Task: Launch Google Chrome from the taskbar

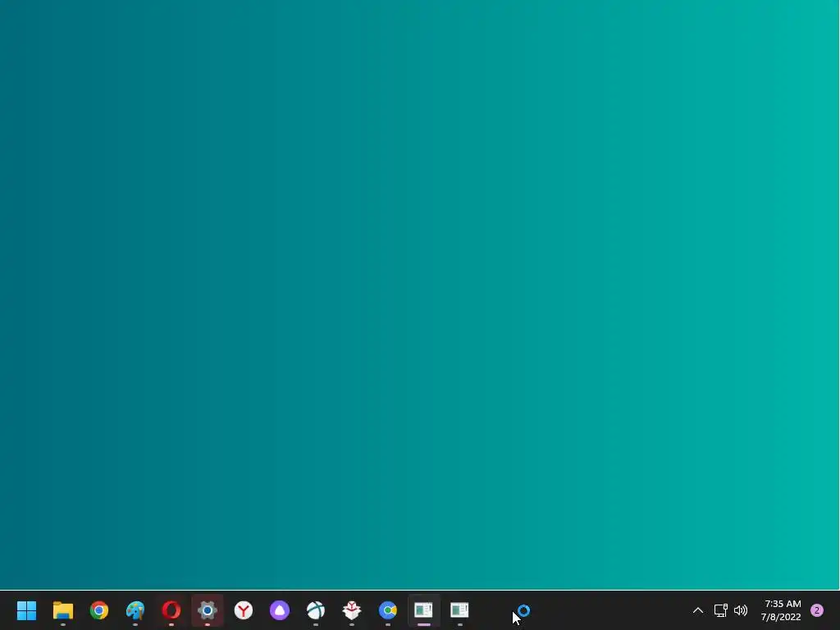Action: coord(99,610)
